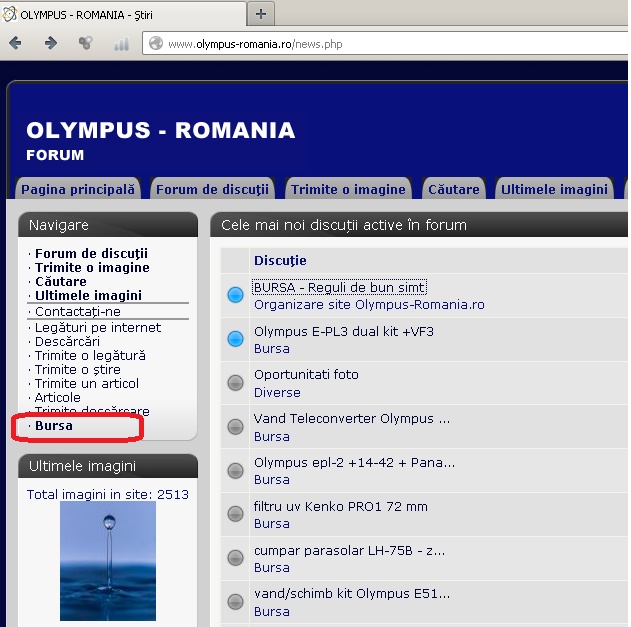Open a new tab with the plus button
631x627 pixels.
coord(261,14)
